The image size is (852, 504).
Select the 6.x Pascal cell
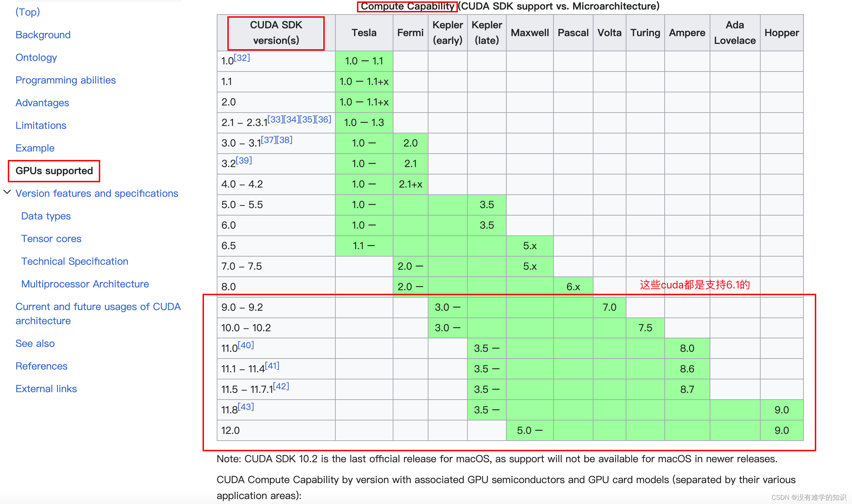[x=573, y=287]
